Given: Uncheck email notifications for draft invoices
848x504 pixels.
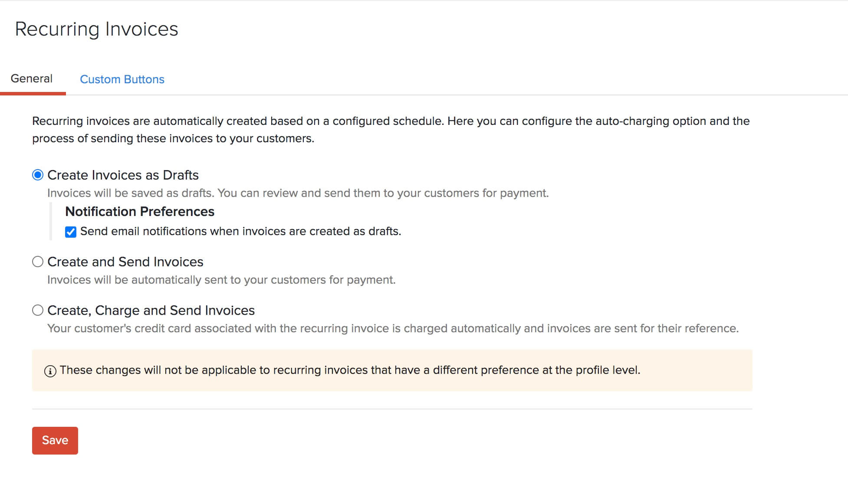Looking at the screenshot, I should [x=71, y=232].
